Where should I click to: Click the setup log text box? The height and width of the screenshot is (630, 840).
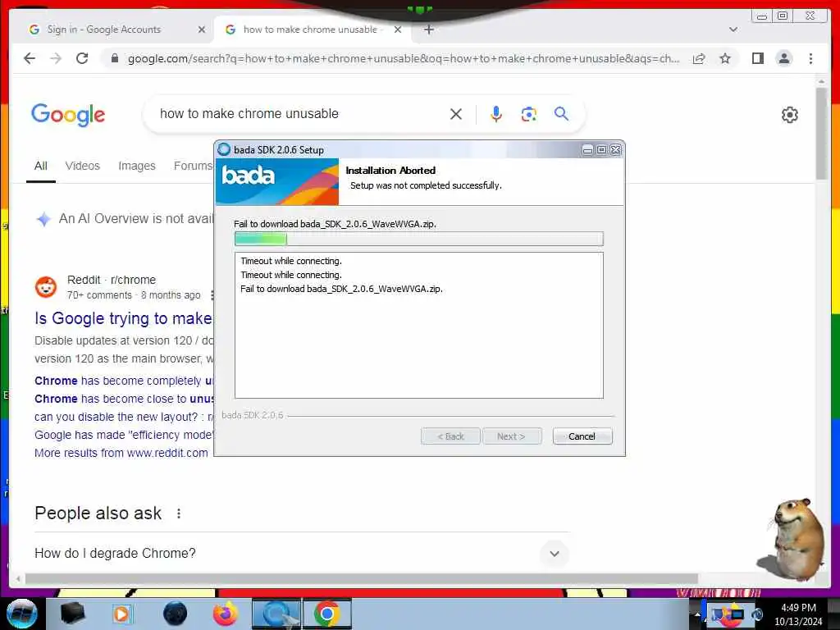click(x=419, y=325)
